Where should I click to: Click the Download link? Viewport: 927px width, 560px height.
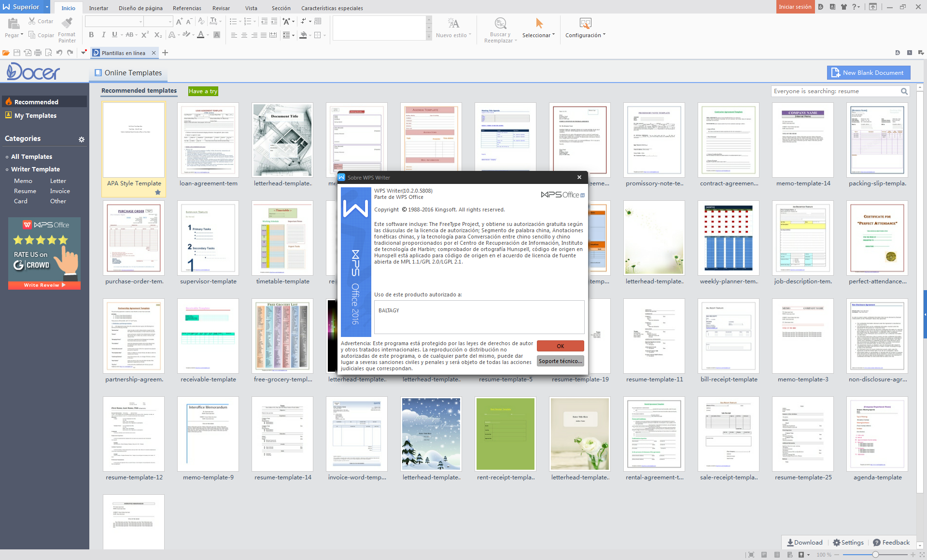[x=805, y=543]
